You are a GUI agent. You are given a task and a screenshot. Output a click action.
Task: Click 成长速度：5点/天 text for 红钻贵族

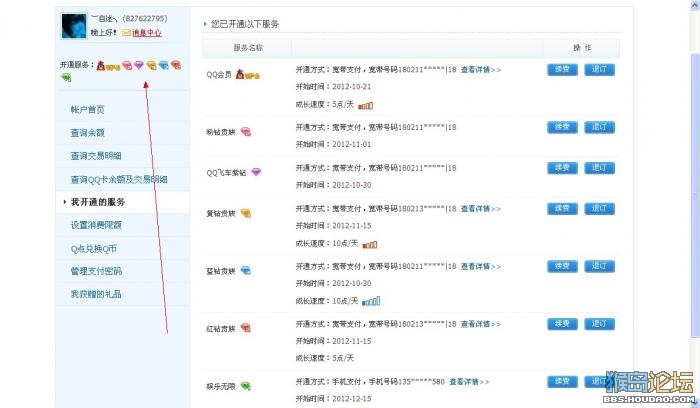(325, 358)
